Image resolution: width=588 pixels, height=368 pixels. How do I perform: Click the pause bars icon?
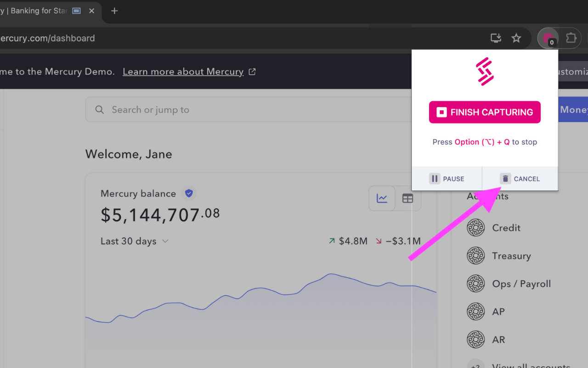point(435,178)
